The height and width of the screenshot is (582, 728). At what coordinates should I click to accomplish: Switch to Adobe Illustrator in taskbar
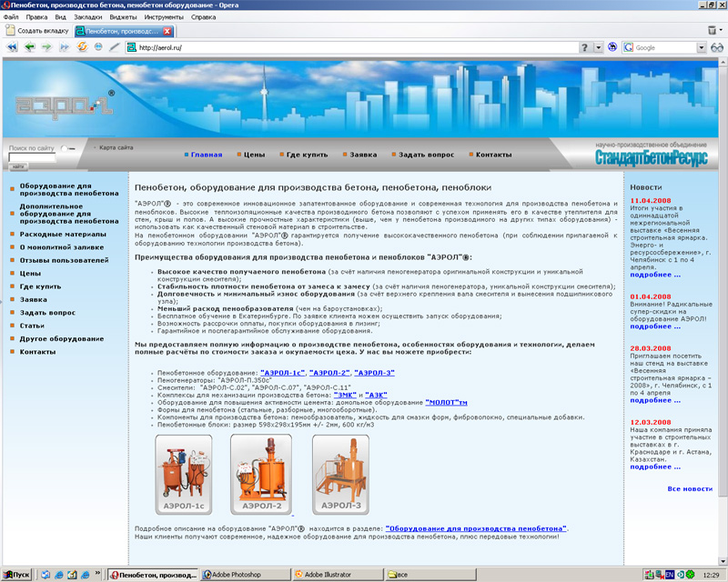coord(338,575)
